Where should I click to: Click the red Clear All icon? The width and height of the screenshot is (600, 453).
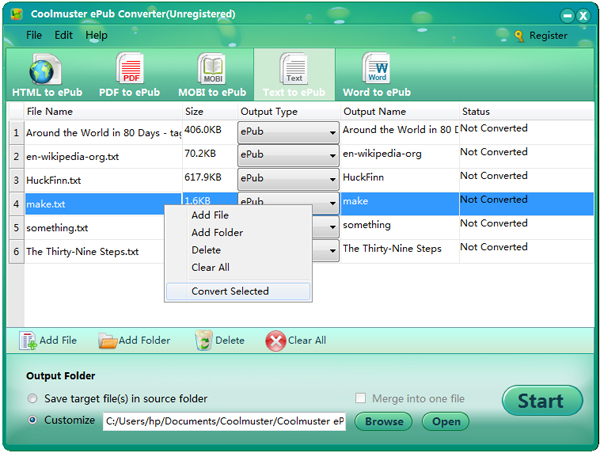[x=276, y=341]
